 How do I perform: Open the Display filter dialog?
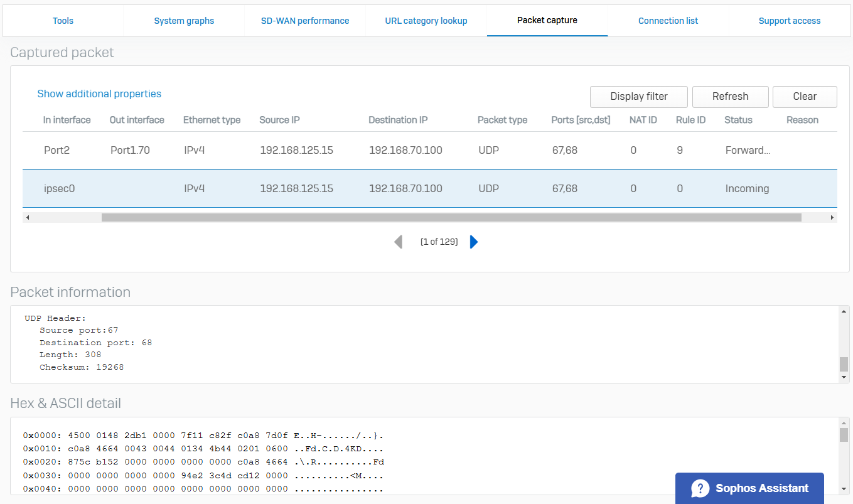(639, 97)
